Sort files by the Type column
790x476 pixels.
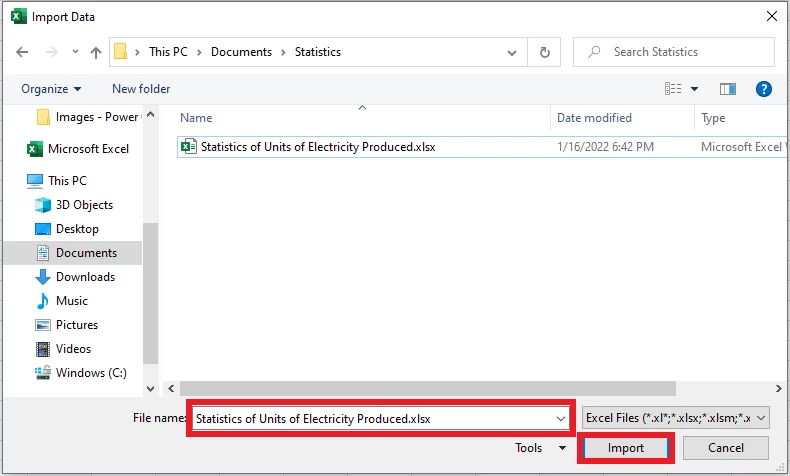point(713,118)
